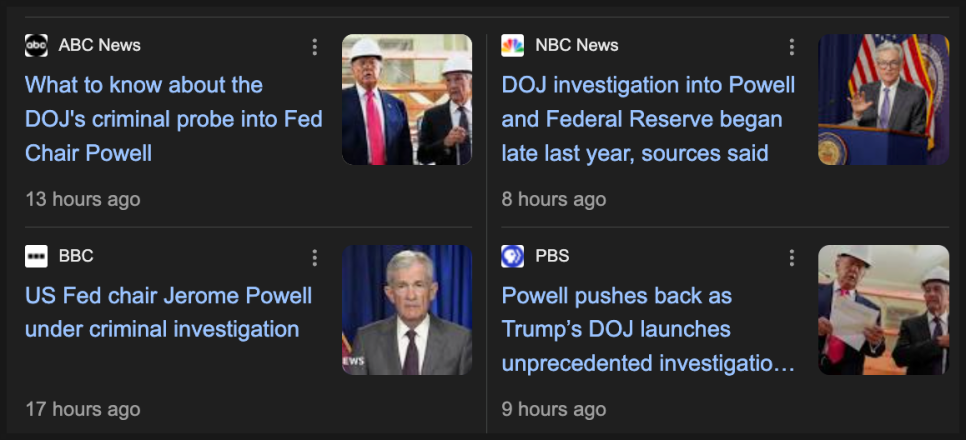
Task: Click the BBC logo icon
Action: point(36,256)
